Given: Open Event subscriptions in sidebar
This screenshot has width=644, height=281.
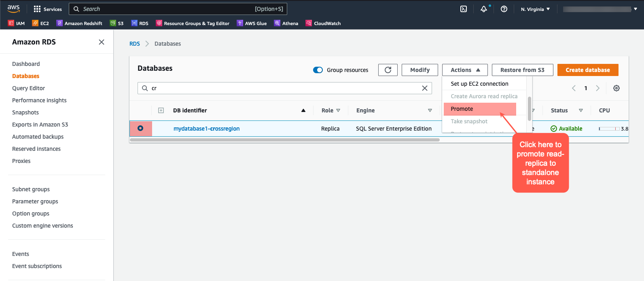Looking at the screenshot, I should 37,266.
